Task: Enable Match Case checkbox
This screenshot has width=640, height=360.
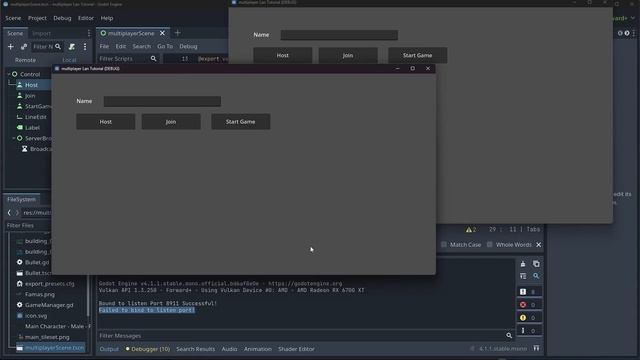Action: pyautogui.click(x=444, y=244)
